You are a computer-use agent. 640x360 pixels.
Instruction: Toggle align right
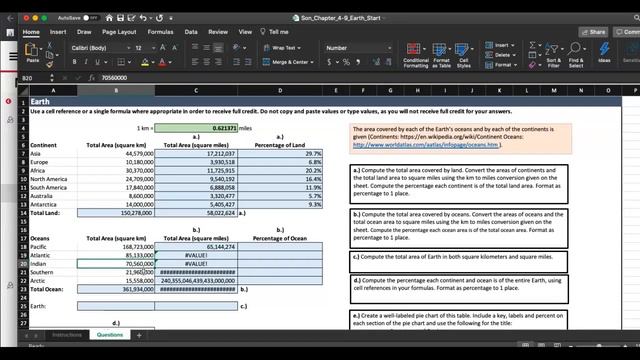tap(218, 62)
